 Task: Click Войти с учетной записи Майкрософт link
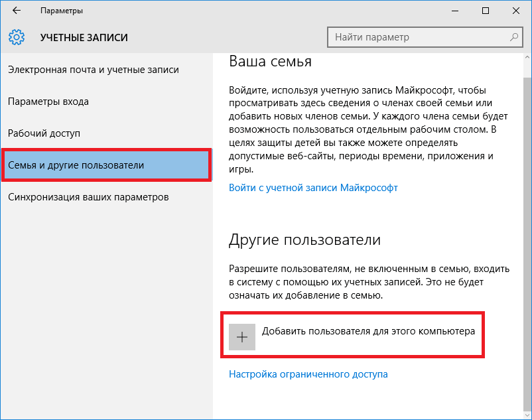coord(313,188)
